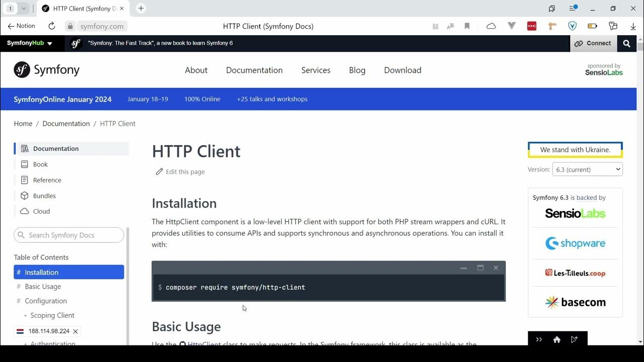644x362 pixels.
Task: Click the Home breadcrumb
Action: (x=23, y=124)
